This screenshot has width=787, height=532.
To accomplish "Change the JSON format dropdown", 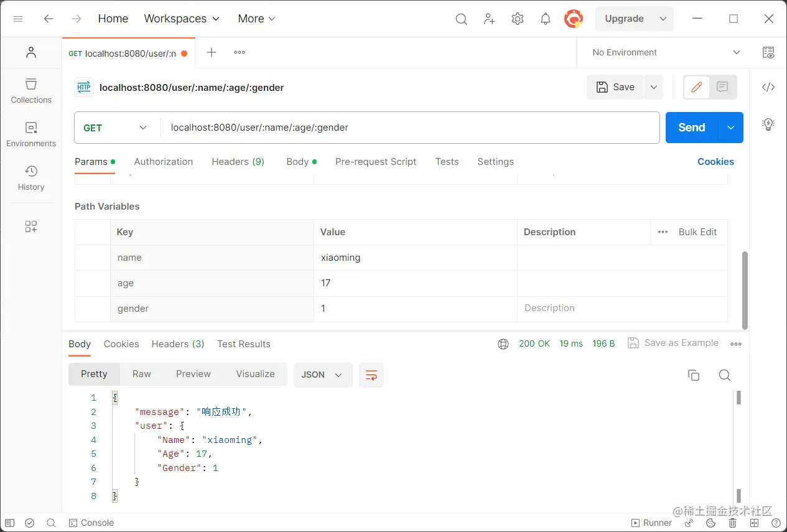I will [323, 375].
